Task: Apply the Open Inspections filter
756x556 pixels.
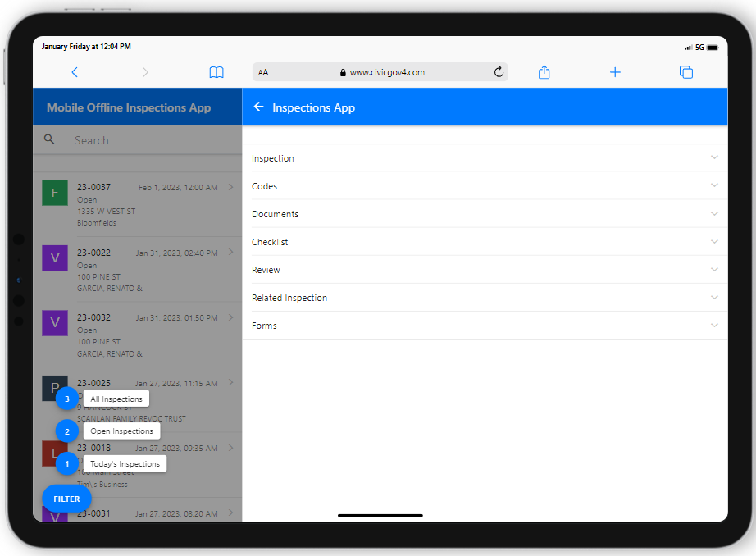Action: point(121,431)
